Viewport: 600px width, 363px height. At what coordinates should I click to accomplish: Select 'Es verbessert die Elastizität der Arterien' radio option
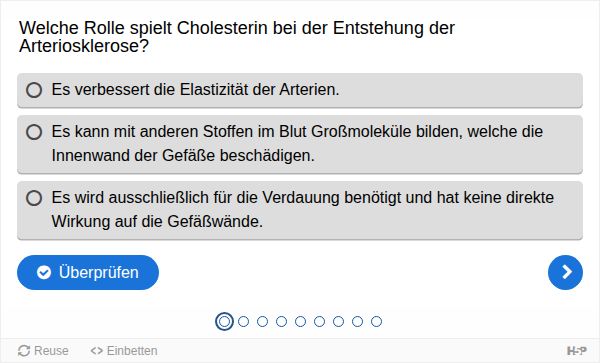(300, 90)
